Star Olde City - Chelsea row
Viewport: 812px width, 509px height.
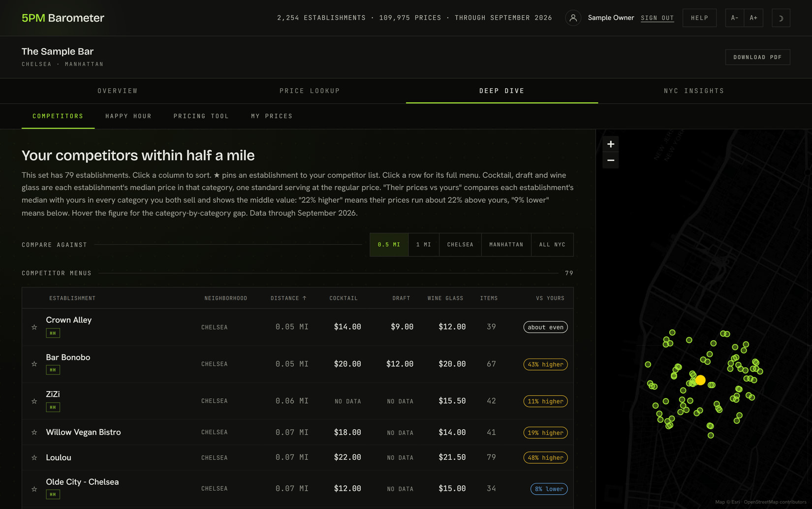point(34,489)
